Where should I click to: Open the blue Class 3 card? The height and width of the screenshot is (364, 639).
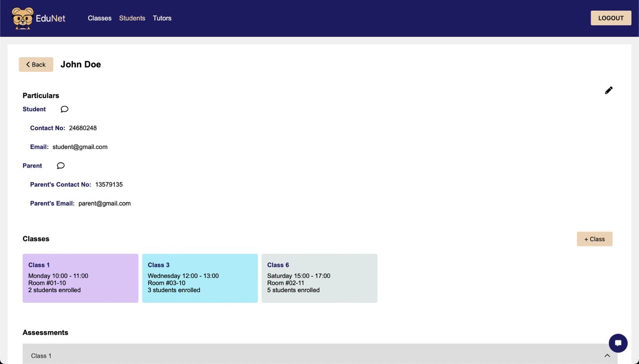click(200, 278)
